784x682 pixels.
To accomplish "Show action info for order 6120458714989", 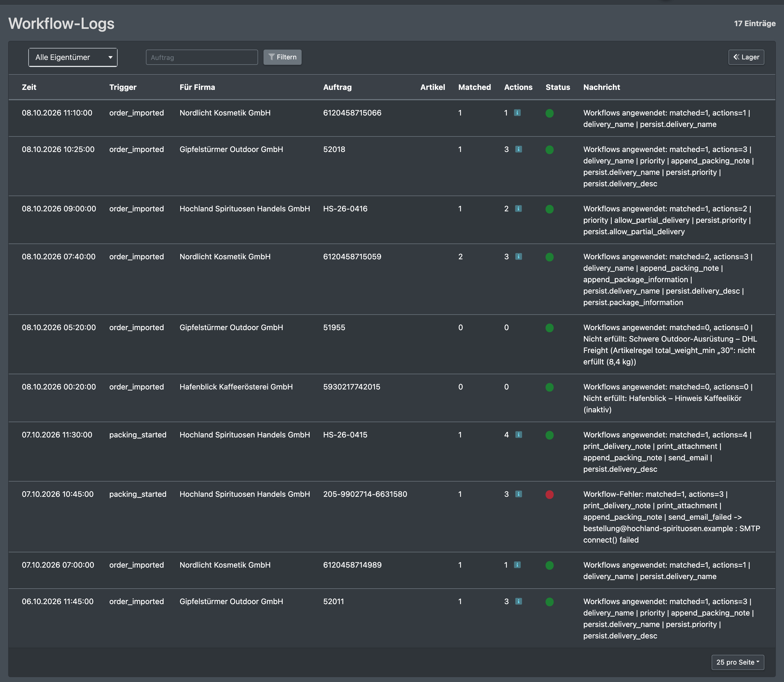I will click(517, 565).
